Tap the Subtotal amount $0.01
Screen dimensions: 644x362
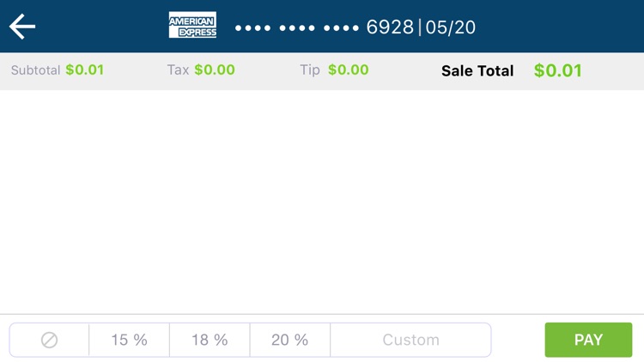(84, 70)
